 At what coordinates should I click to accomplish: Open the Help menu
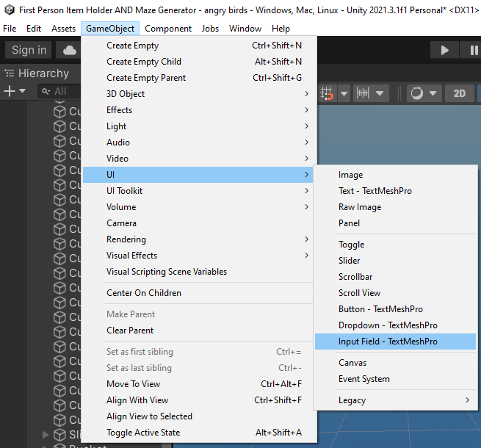(x=281, y=29)
